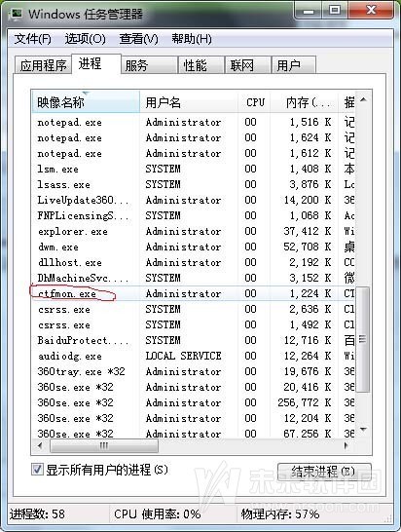Close the Task Manager window
Image resolution: width=401 pixels, height=532 pixels.
pos(371,11)
